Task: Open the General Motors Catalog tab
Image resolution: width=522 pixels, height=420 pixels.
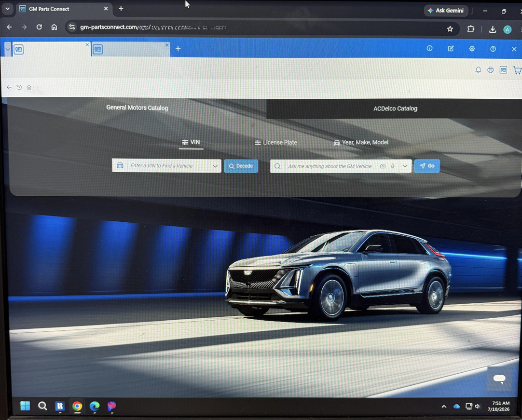Action: point(137,108)
